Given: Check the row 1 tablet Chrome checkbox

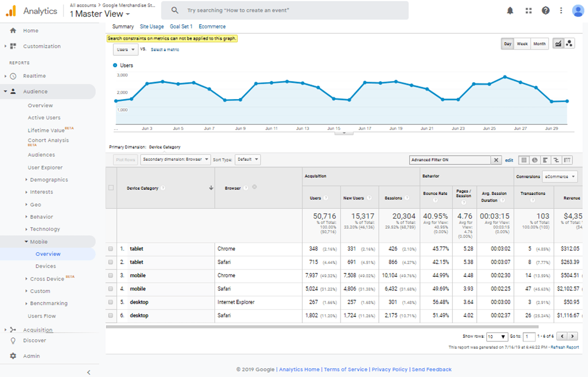Looking at the screenshot, I should point(111,249).
